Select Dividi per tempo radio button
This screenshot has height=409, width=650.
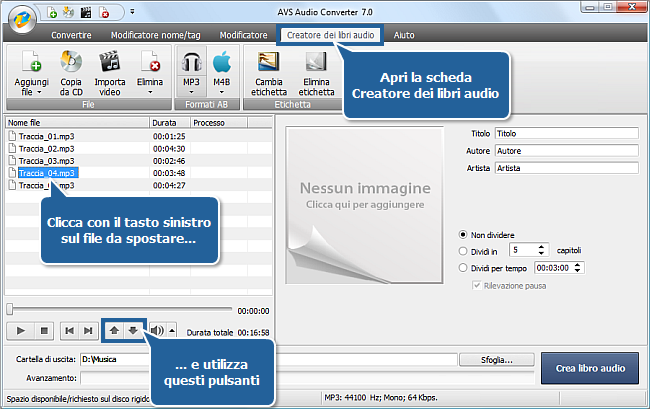coord(463,267)
